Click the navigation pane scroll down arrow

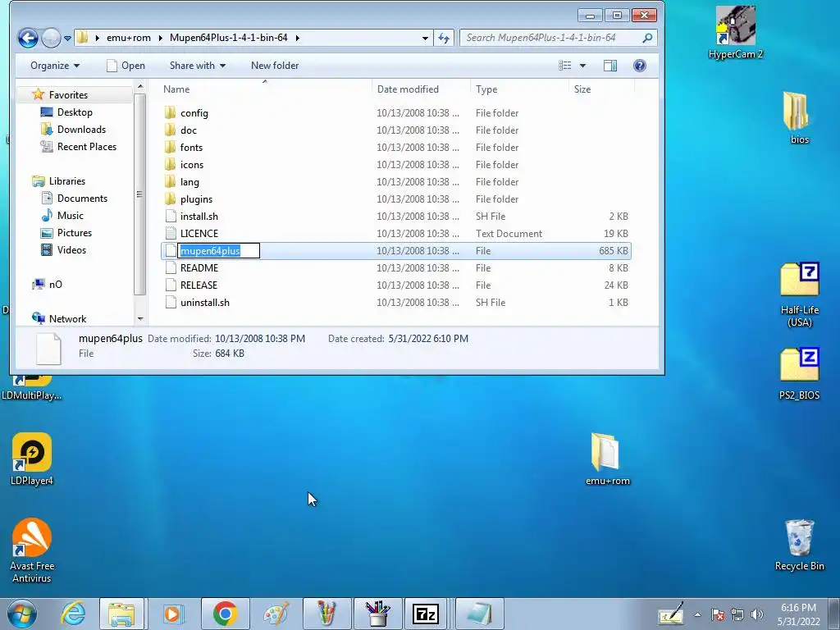pos(139,319)
